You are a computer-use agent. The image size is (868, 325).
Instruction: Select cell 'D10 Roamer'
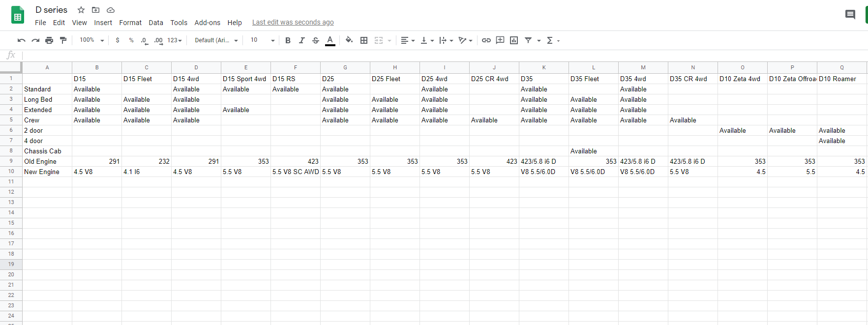(842, 79)
